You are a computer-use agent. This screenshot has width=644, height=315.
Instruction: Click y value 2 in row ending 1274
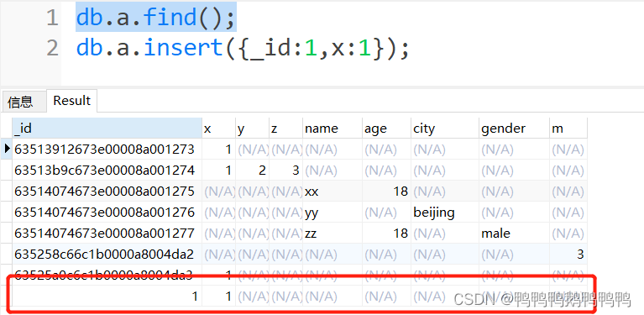pyautogui.click(x=252, y=171)
